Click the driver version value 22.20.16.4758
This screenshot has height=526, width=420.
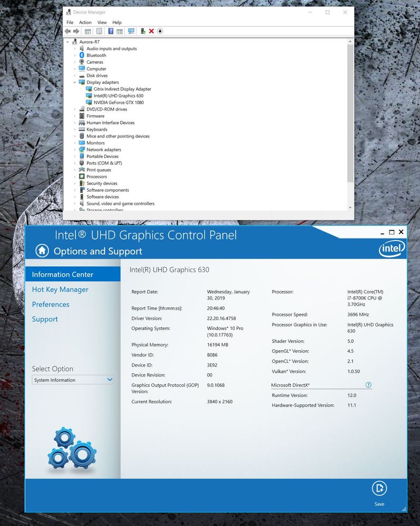click(221, 319)
